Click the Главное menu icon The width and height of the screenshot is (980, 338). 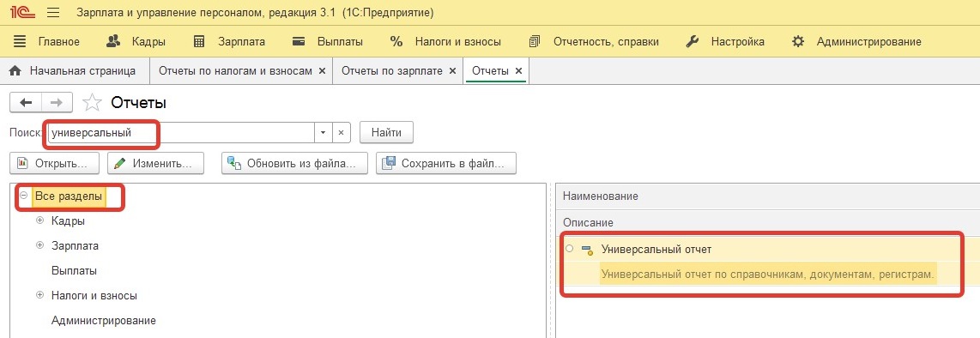click(x=20, y=42)
